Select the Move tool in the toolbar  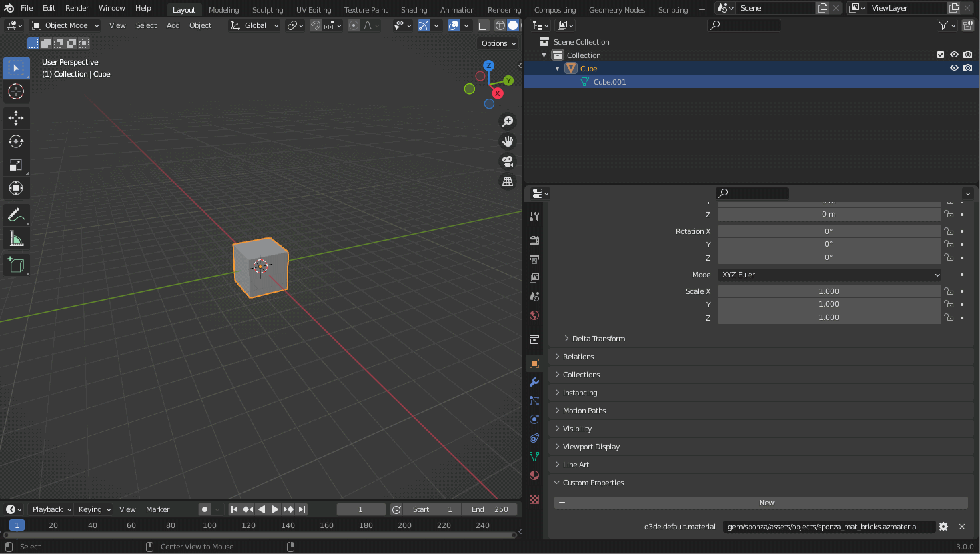pyautogui.click(x=16, y=118)
